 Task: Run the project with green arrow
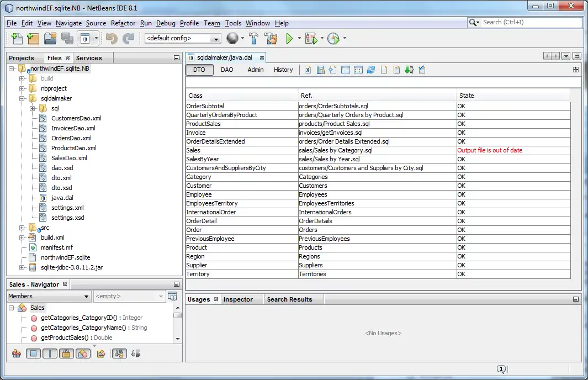(x=289, y=39)
